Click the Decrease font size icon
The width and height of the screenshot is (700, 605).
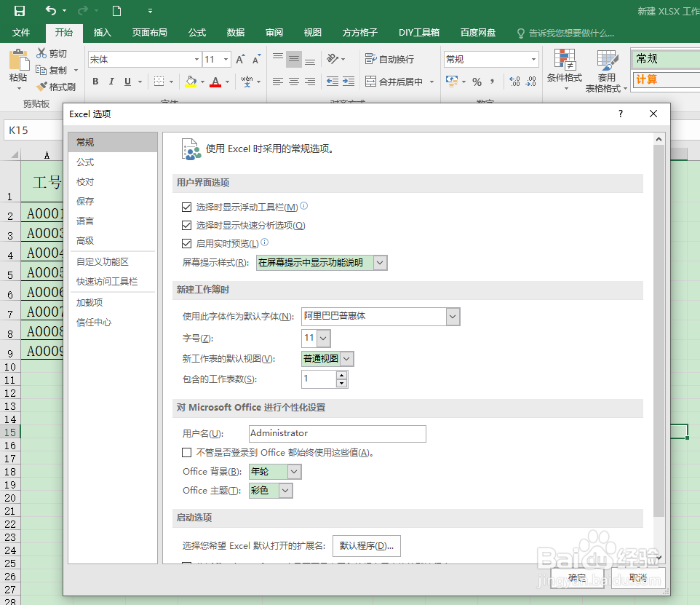(x=256, y=60)
